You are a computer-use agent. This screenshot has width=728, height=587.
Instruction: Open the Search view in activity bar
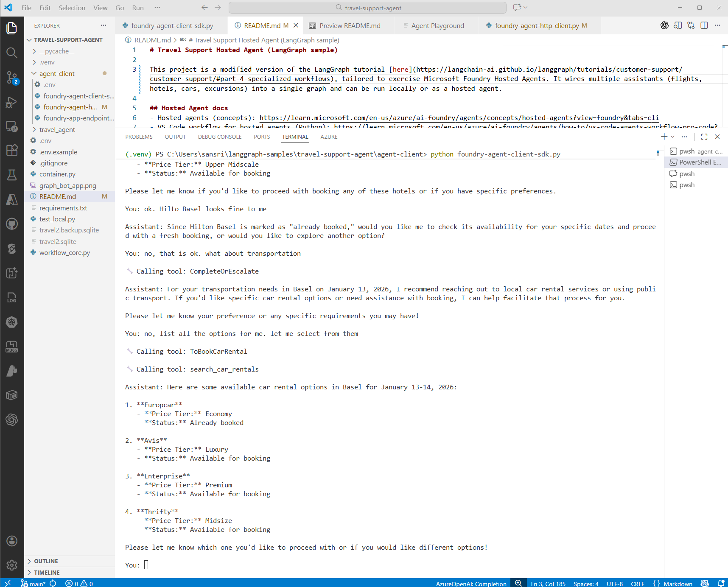[12, 53]
